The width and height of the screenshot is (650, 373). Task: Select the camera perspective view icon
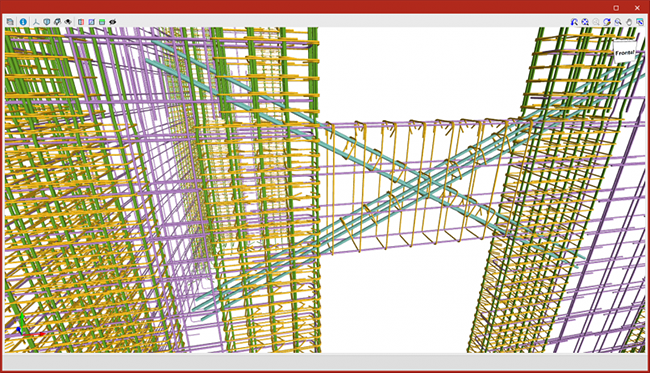(57, 22)
